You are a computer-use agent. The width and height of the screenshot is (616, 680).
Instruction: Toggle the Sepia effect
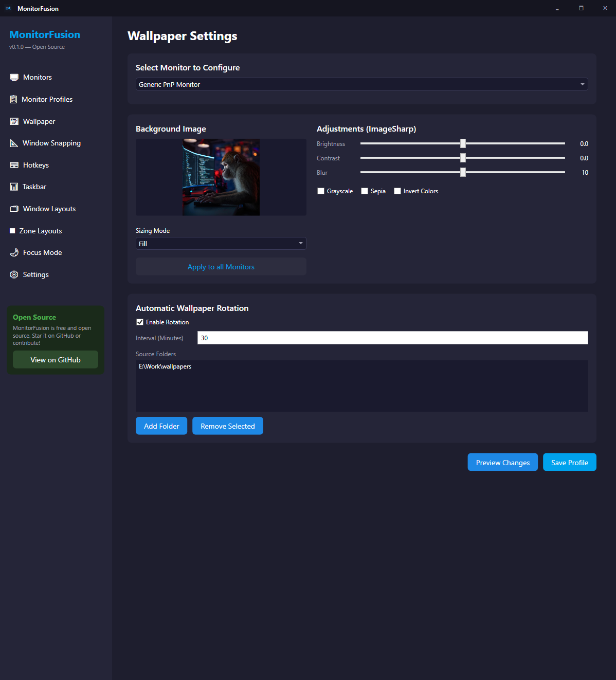coord(365,191)
